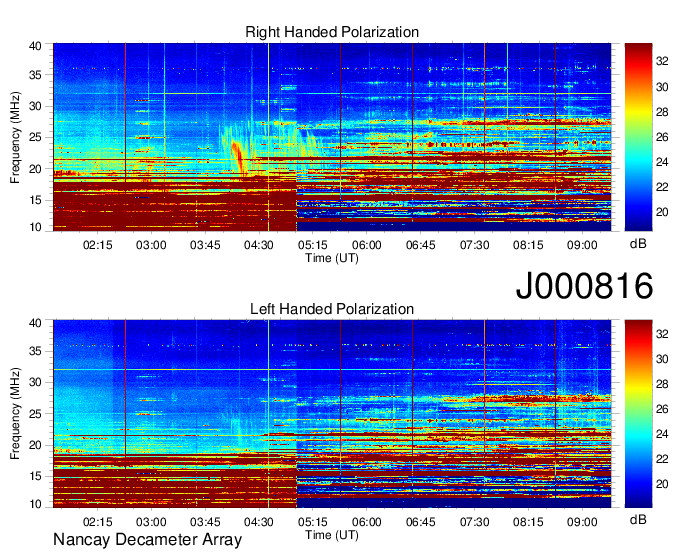Click the '07:30' time label under the top plot
This screenshot has height=552, width=680.
coord(474,245)
